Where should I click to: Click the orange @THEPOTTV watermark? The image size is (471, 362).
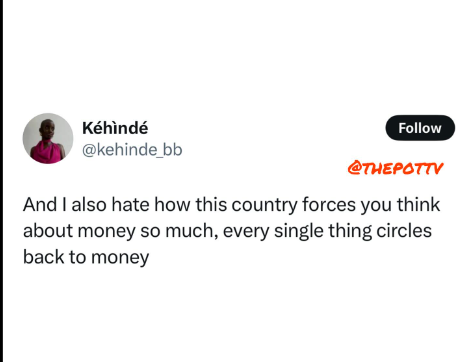395,168
